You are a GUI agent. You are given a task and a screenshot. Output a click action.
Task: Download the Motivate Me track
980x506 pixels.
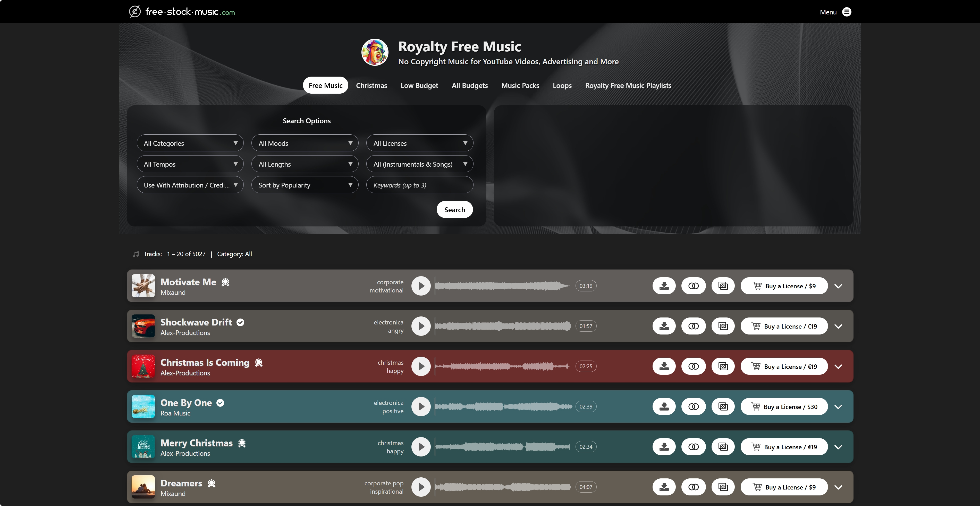pos(664,286)
